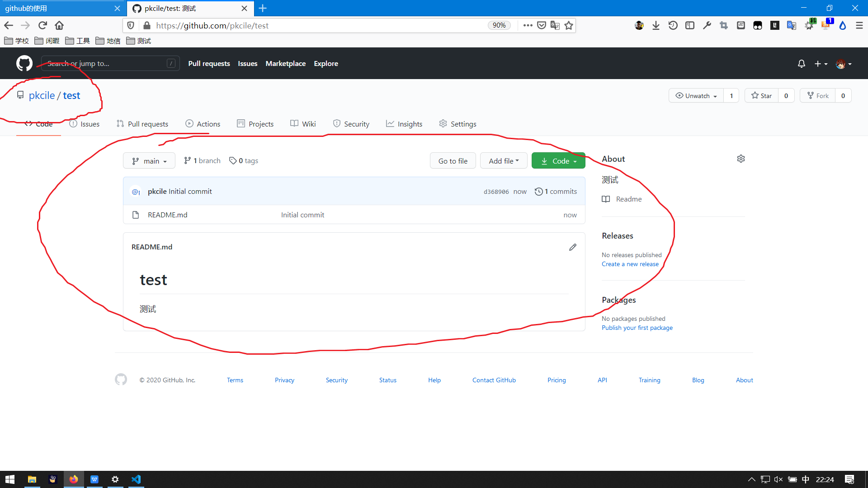Star the pkcile/test repository
Screen dimensions: 868x488
[762, 95]
